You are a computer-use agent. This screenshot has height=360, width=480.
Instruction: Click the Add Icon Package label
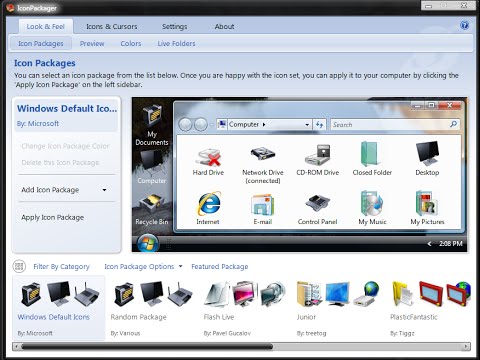pyautogui.click(x=50, y=190)
